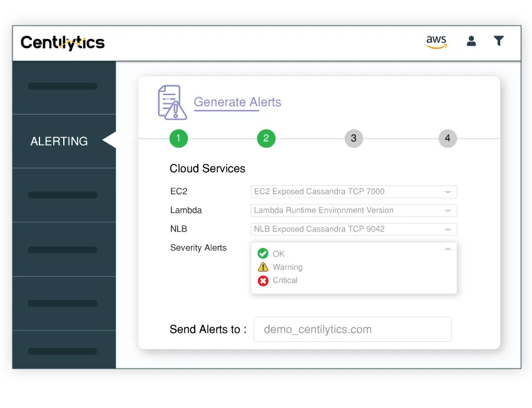Click the EC2 label
Viewport: 532px width, 408px height.
(179, 191)
